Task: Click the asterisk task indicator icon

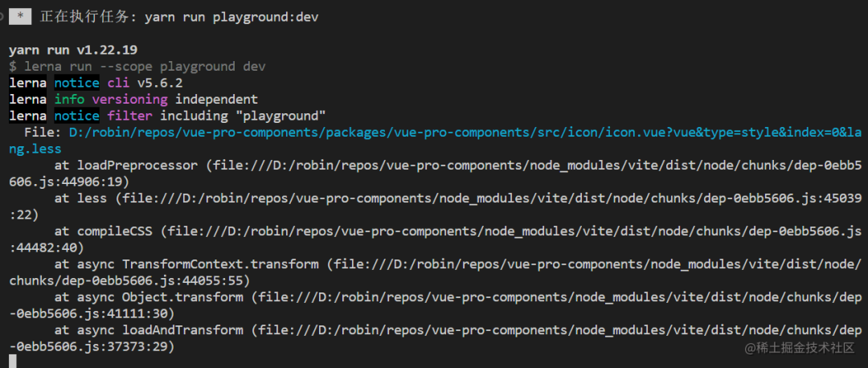Action: coord(20,17)
